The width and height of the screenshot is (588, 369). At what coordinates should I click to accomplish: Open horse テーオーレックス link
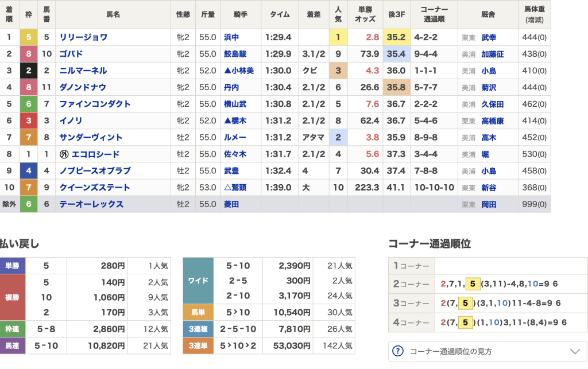[91, 204]
